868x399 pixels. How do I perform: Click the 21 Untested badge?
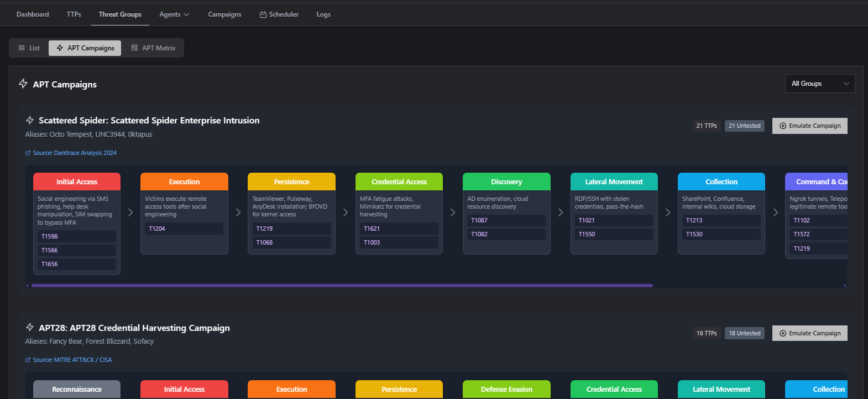coord(744,126)
